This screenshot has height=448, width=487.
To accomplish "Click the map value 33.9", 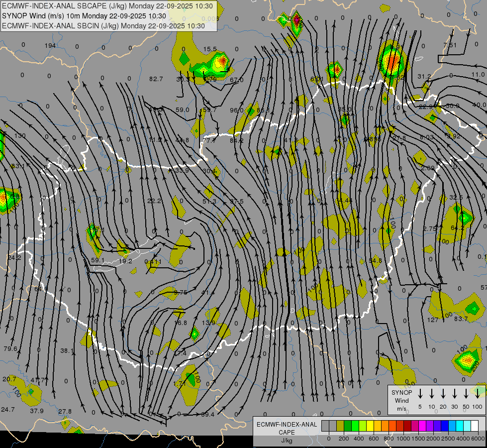I will point(182,170).
